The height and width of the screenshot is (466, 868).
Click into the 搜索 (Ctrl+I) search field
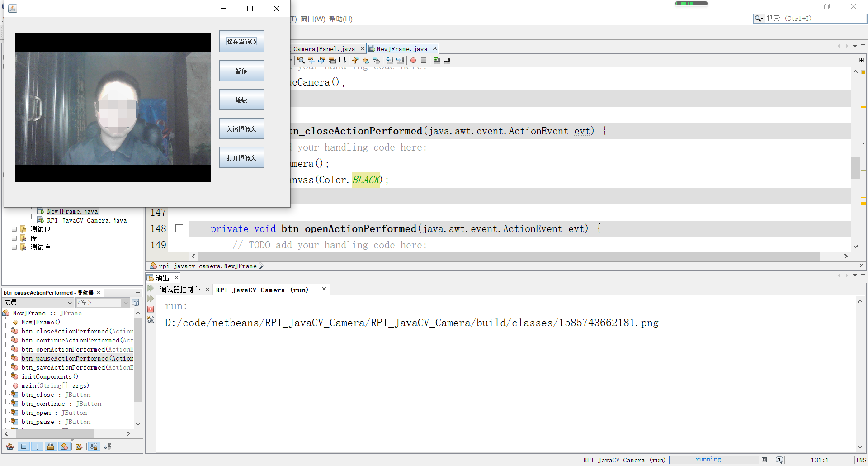click(x=816, y=19)
